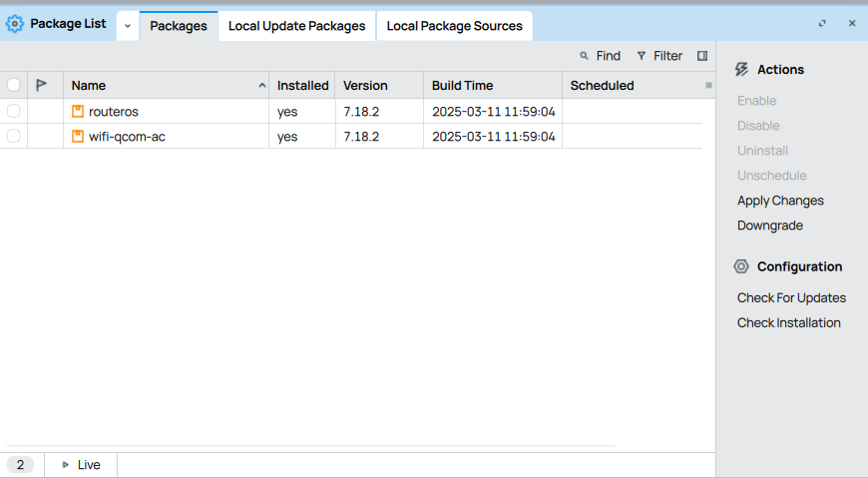Click Check For Updates
868x478 pixels.
(x=791, y=297)
